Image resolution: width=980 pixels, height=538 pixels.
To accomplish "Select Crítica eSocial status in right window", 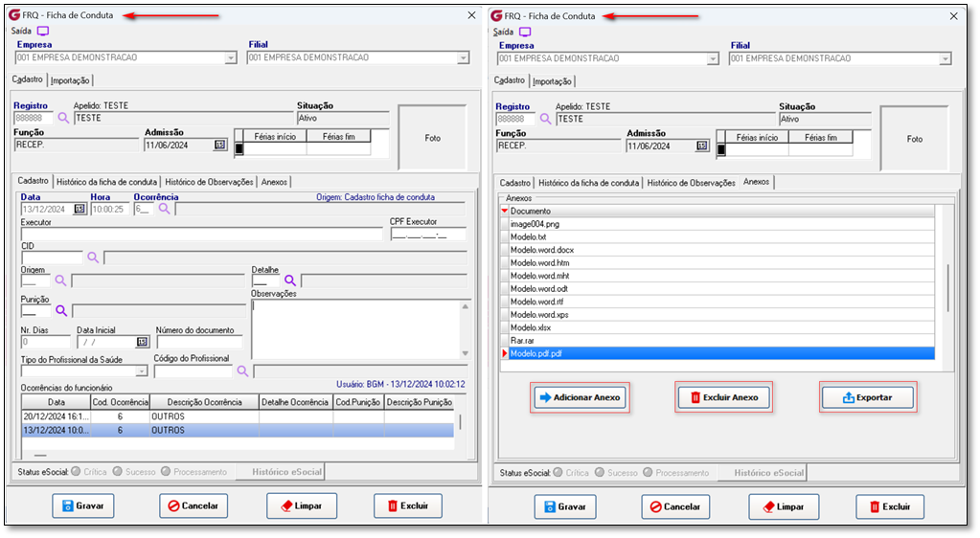I will pos(558,472).
